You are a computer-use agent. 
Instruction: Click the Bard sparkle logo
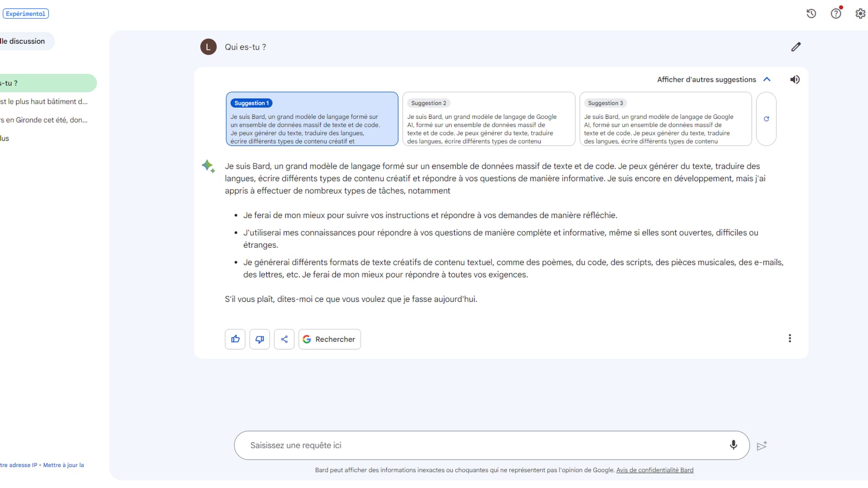[208, 166]
